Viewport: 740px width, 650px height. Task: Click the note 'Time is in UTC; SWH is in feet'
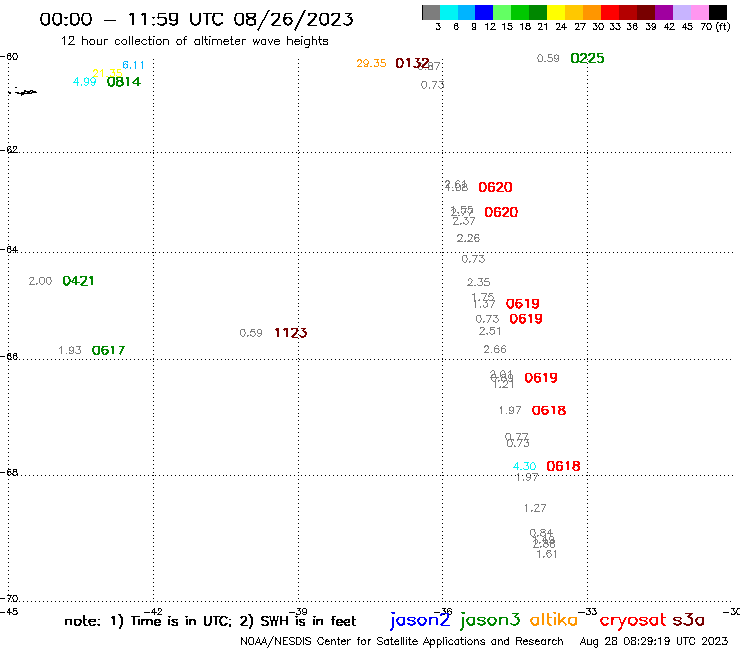(210, 621)
